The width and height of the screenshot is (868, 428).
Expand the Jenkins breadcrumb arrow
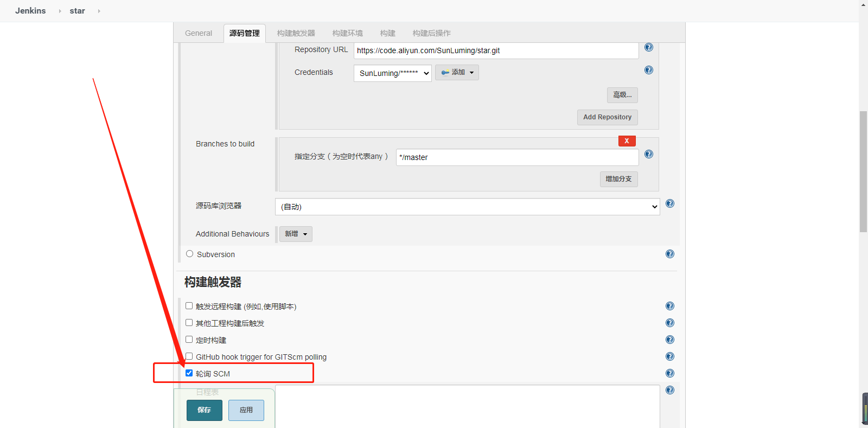[60, 11]
